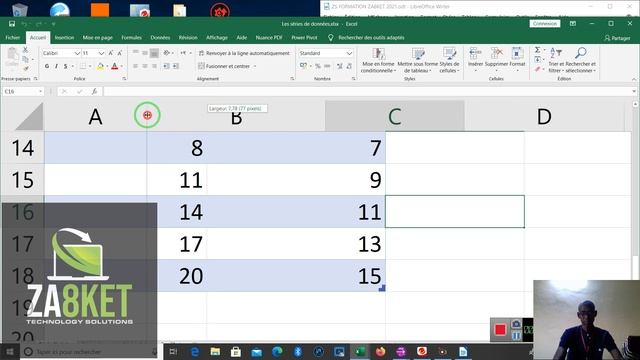640x360 pixels.
Task: Toggle top vertical alignment
Action: (135, 53)
